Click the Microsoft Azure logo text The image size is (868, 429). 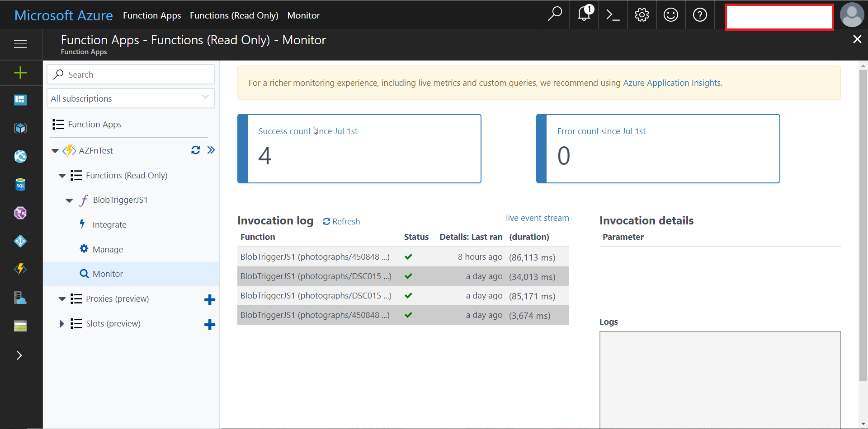click(x=63, y=15)
